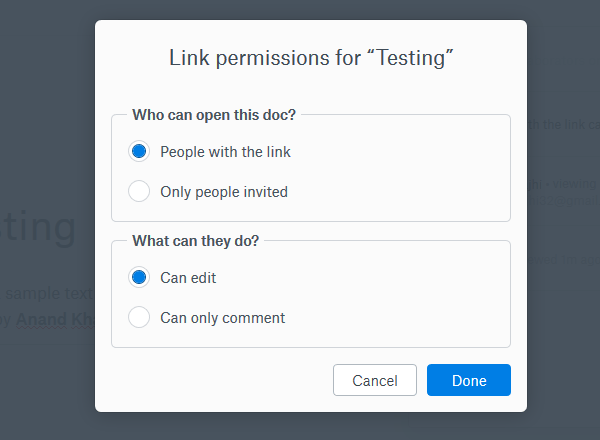Screen dimensions: 600x440
Task: Click the dimmed link text right of the dialog
Action: coord(563,125)
